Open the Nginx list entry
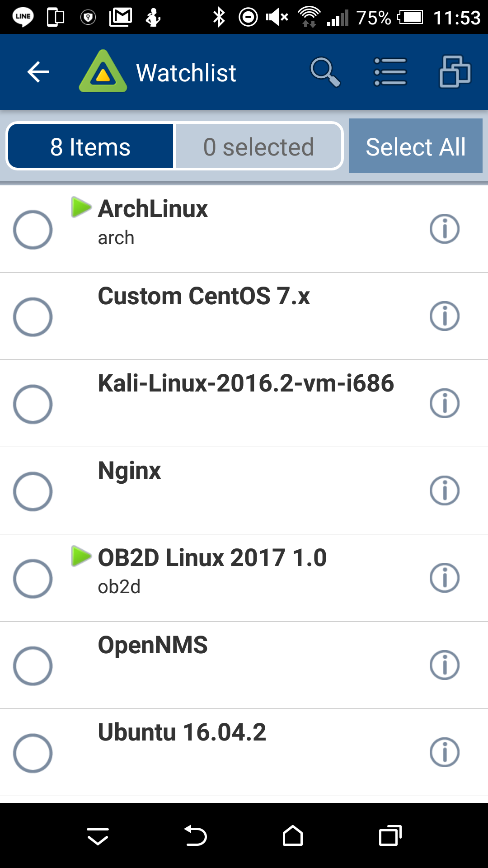This screenshot has height=868, width=488. pos(244,491)
